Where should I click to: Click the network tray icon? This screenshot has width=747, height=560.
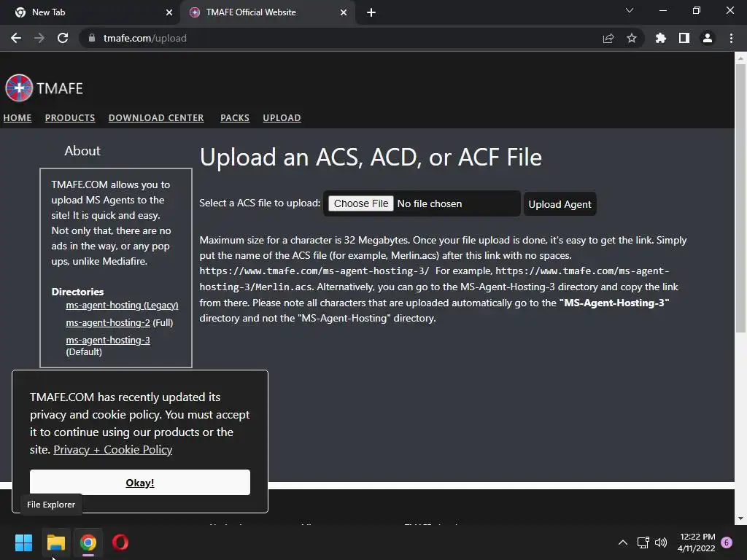[643, 542]
